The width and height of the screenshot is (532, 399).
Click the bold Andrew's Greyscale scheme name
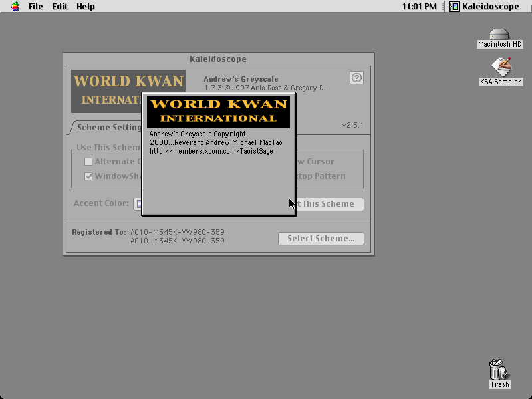pyautogui.click(x=241, y=79)
